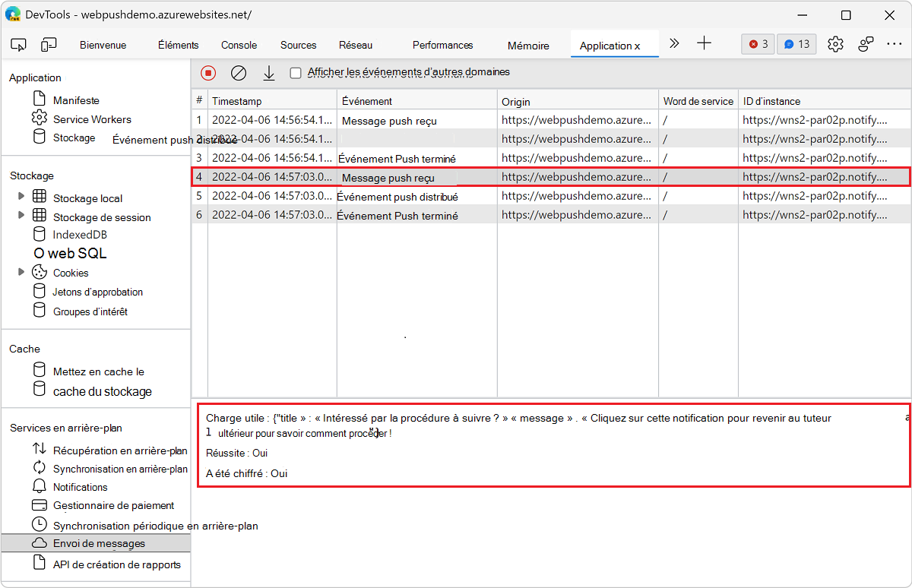The height and width of the screenshot is (588, 912).
Task: Open Service Workers in the sidebar
Action: tap(92, 119)
